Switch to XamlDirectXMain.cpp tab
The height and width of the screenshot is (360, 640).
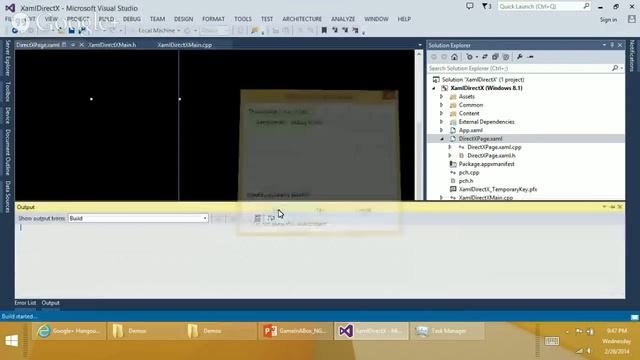click(x=185, y=45)
